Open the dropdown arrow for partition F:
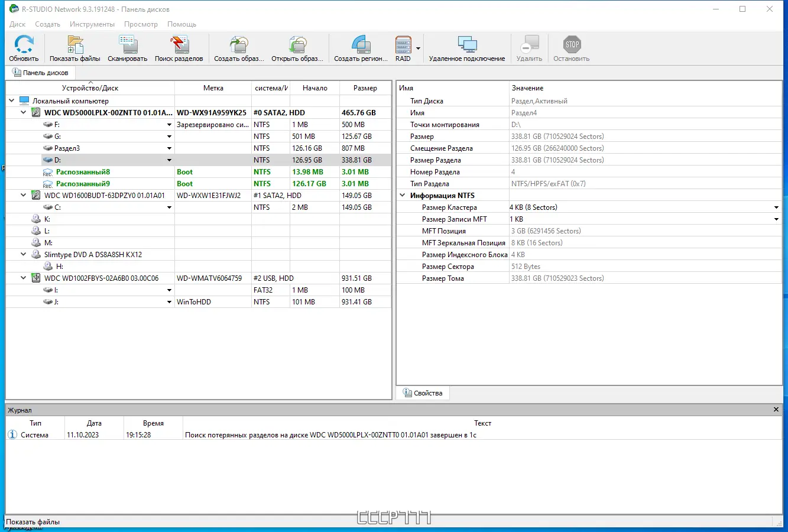The image size is (788, 532). coord(169,125)
